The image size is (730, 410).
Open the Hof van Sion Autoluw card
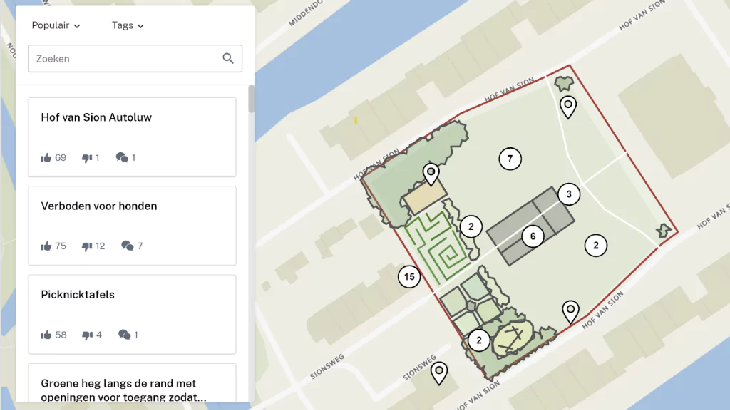point(132,137)
